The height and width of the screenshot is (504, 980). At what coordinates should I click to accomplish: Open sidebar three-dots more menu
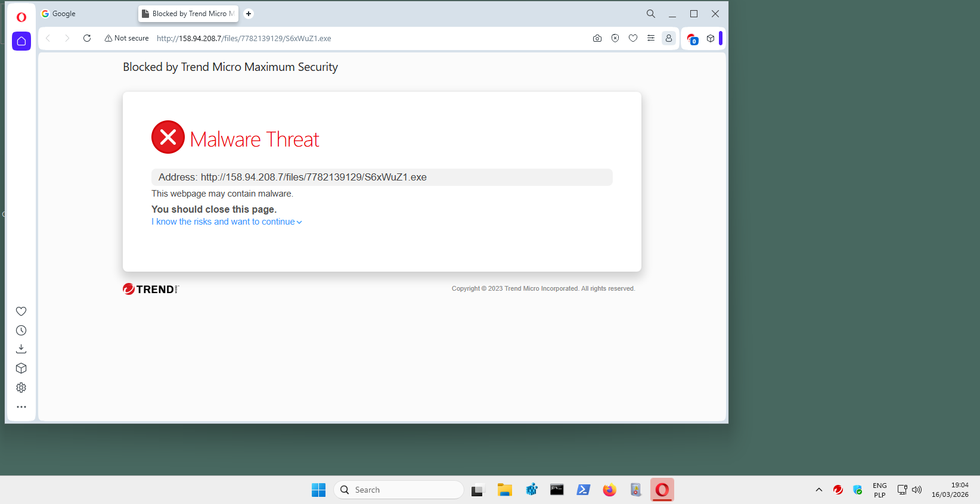pyautogui.click(x=21, y=407)
